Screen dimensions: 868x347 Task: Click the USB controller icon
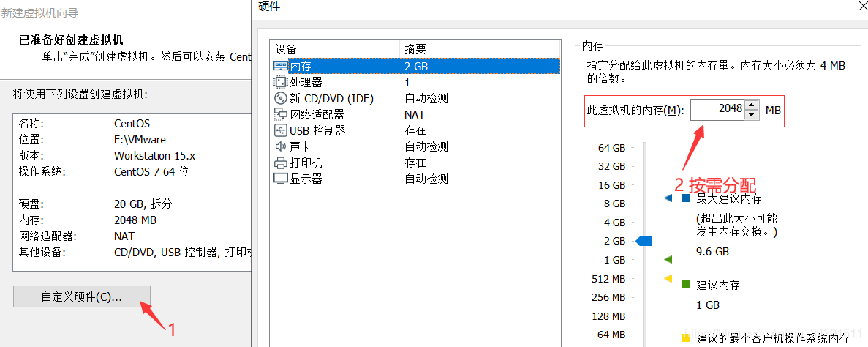281,130
